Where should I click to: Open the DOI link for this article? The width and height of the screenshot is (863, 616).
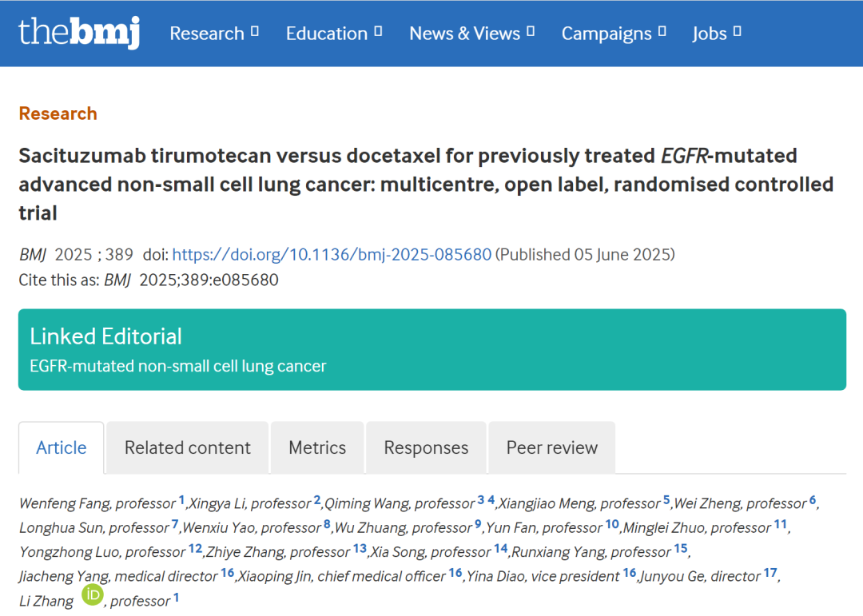point(332,255)
